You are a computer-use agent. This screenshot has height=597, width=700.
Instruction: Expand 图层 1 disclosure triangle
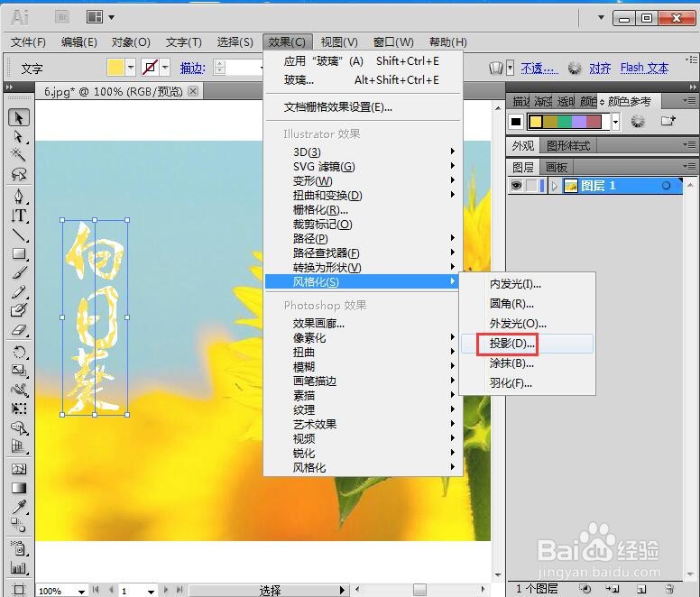[x=555, y=186]
